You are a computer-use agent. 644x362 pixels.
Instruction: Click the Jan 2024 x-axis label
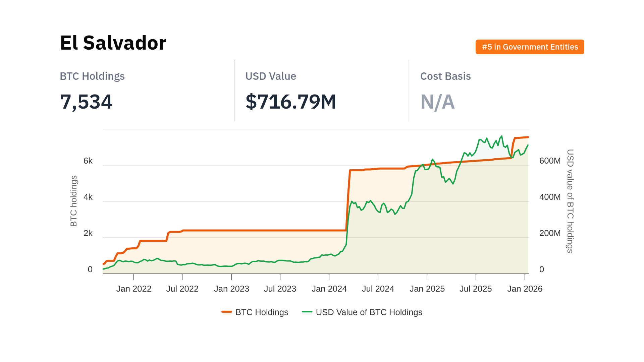point(329,289)
